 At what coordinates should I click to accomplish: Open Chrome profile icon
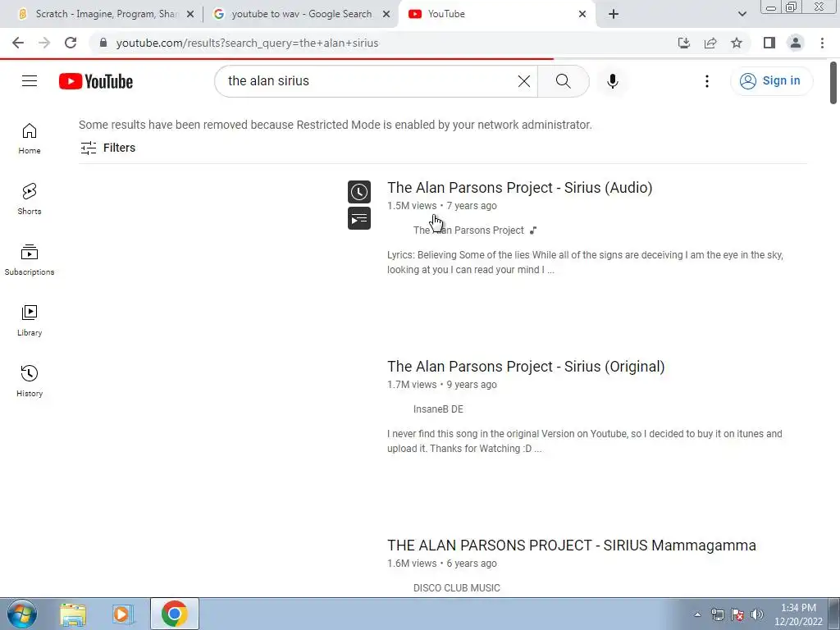(x=796, y=43)
